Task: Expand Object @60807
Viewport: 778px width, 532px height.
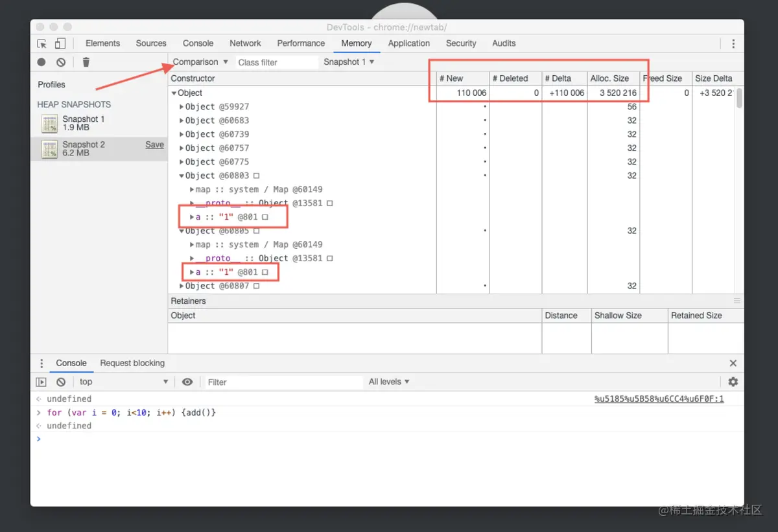Action: point(182,286)
